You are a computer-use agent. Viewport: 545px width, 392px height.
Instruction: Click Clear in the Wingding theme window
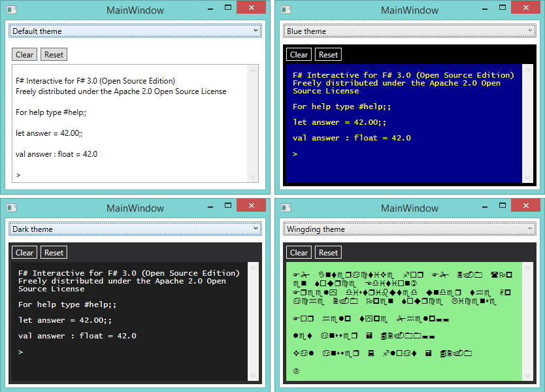[x=299, y=253]
